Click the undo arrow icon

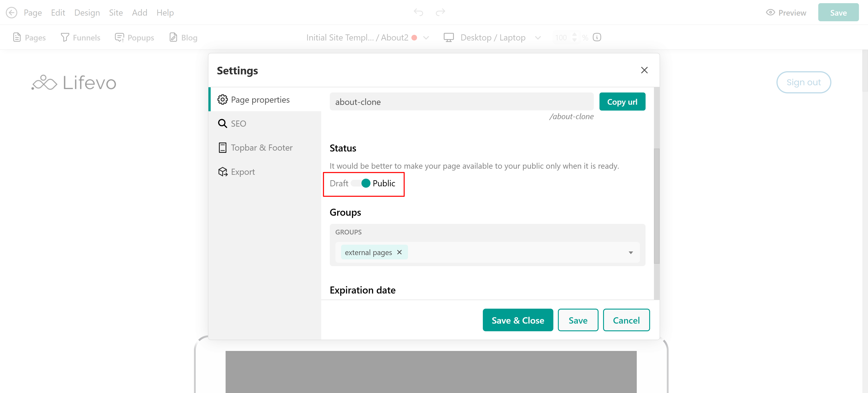point(418,12)
